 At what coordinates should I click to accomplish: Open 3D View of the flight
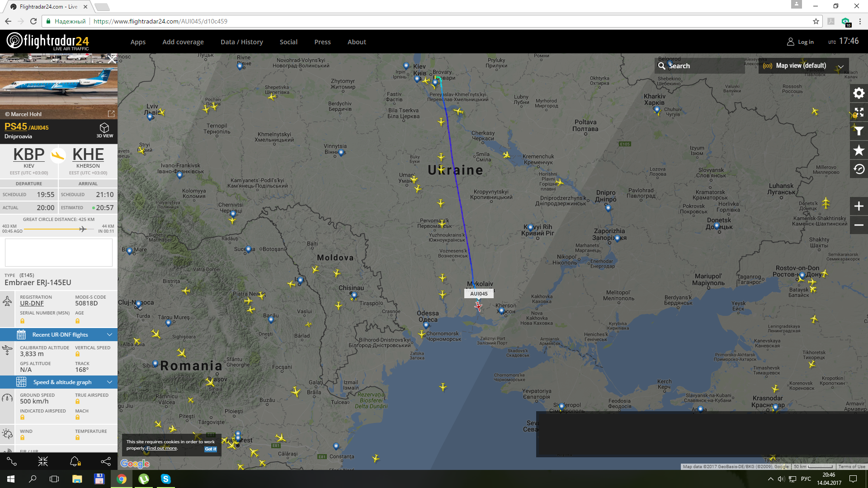click(x=104, y=130)
